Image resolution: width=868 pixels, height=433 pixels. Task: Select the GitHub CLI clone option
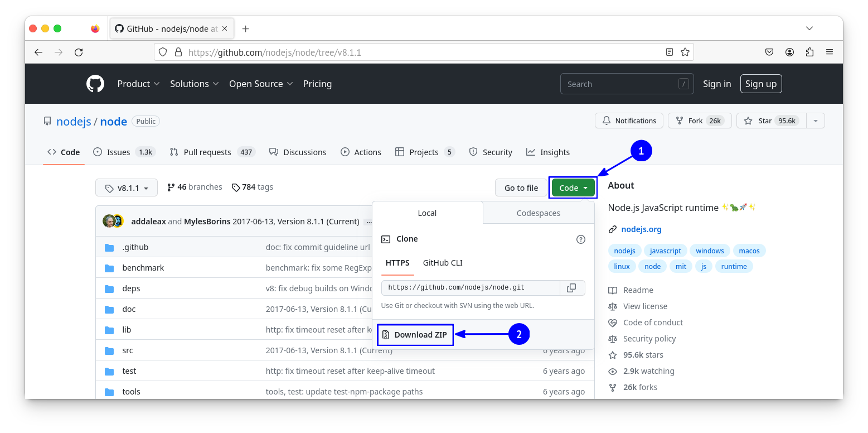[x=443, y=263]
